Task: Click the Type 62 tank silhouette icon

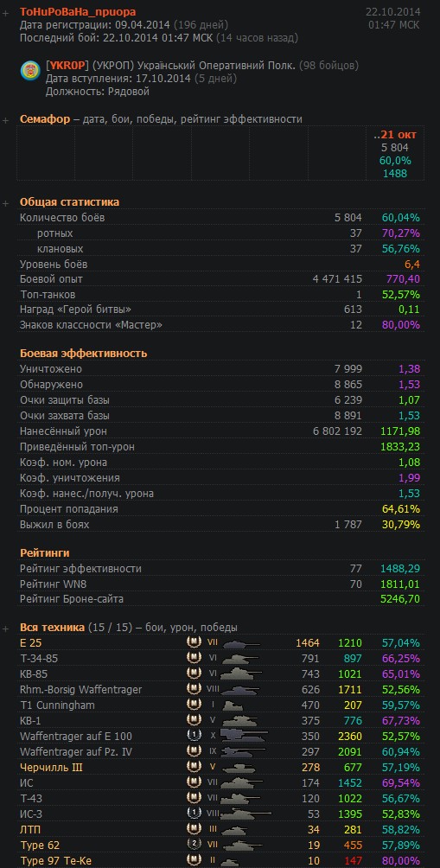Action: coord(241,846)
